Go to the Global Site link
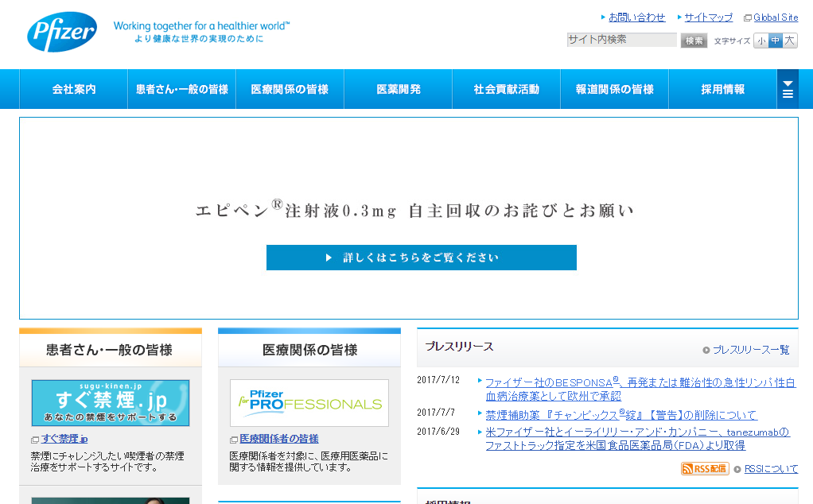This screenshot has height=504, width=813. (x=776, y=17)
